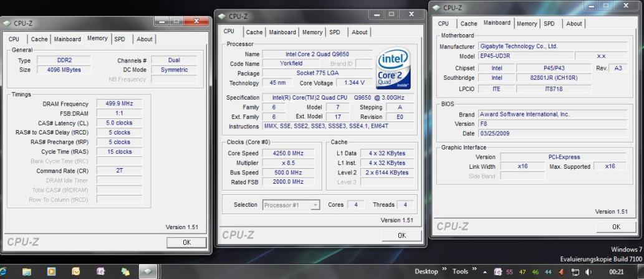The image size is (644, 279).
Task: Open SPD tab in middle CPU-Z window
Action: [x=335, y=32]
